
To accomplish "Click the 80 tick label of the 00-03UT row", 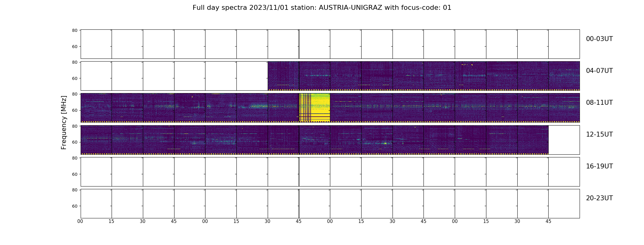I will pyautogui.click(x=75, y=30).
